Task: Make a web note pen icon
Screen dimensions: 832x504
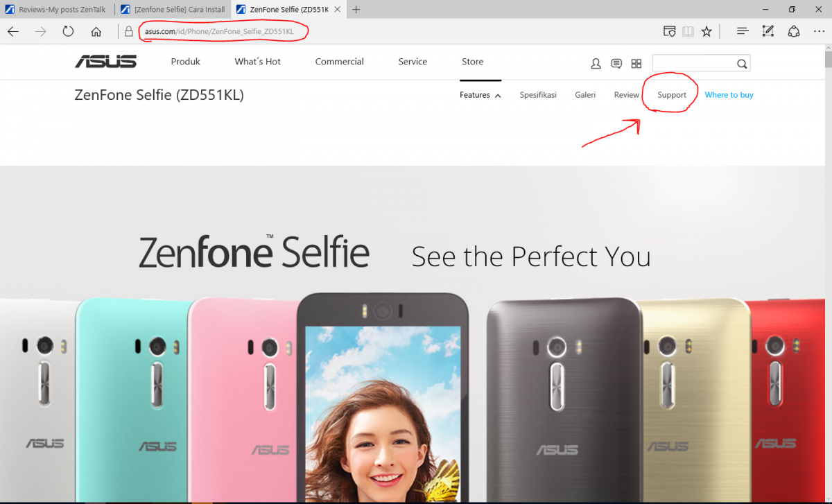Action: (x=768, y=31)
